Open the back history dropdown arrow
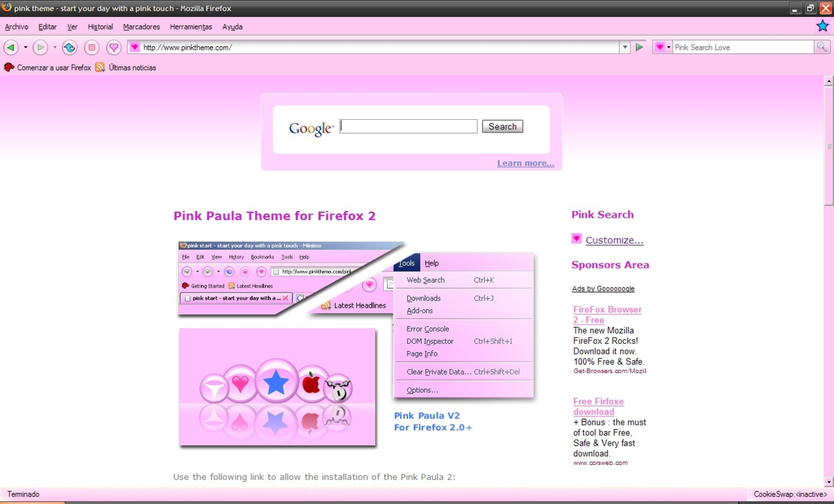834x504 pixels. click(x=25, y=47)
